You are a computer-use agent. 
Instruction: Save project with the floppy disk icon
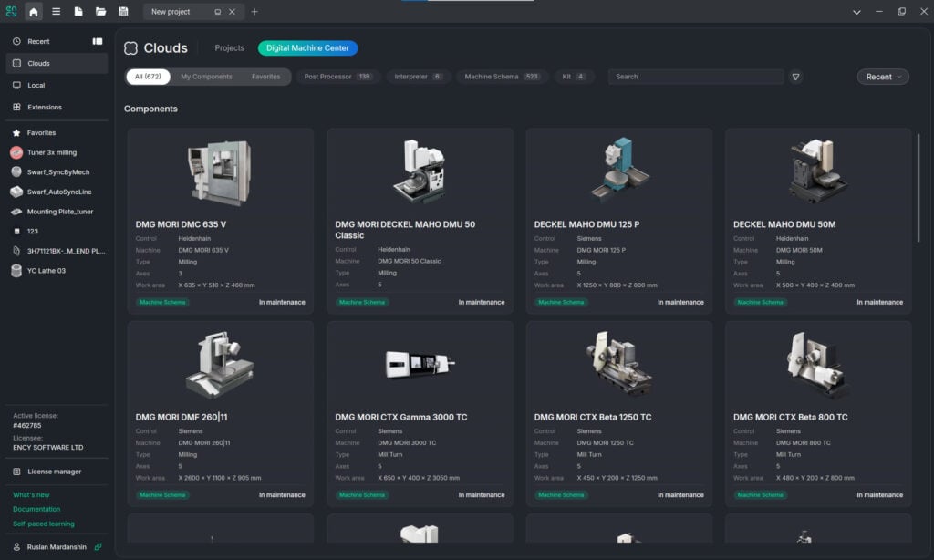123,11
